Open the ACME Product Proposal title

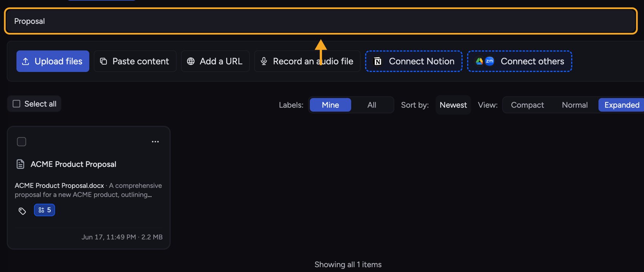73,164
